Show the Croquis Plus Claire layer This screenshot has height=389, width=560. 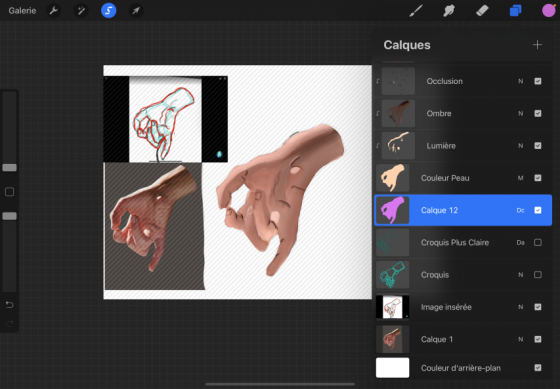pos(538,243)
